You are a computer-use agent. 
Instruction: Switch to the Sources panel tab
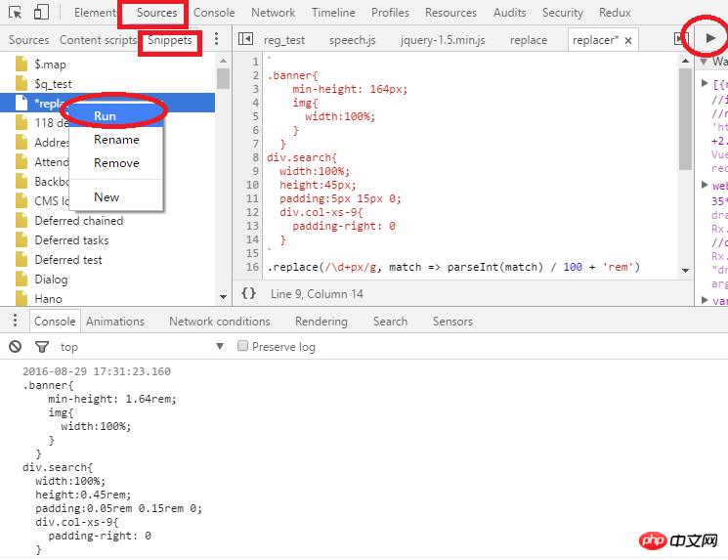pyautogui.click(x=156, y=13)
